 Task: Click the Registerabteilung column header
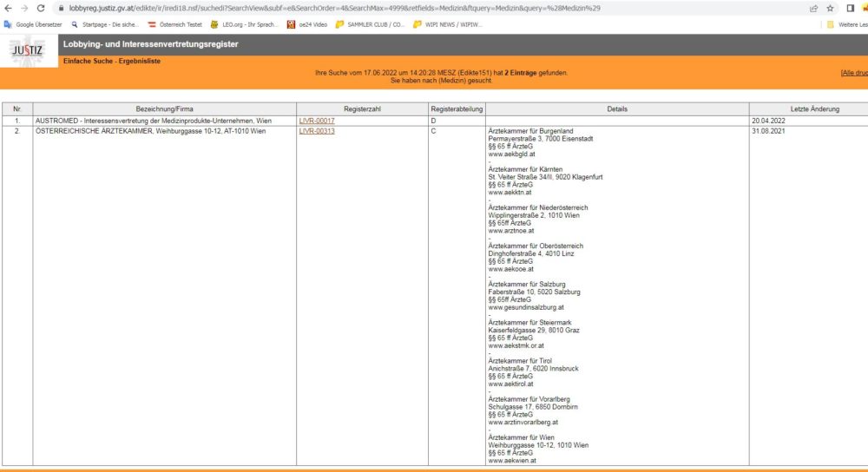pyautogui.click(x=457, y=109)
